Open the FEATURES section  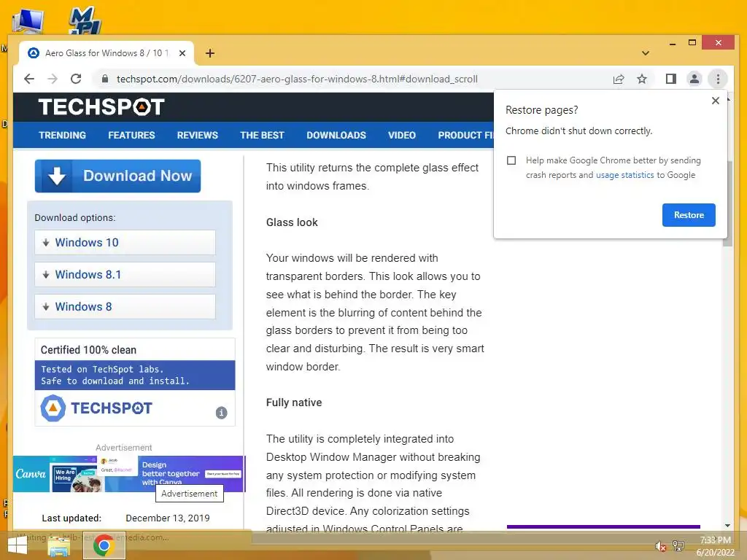[x=131, y=135]
